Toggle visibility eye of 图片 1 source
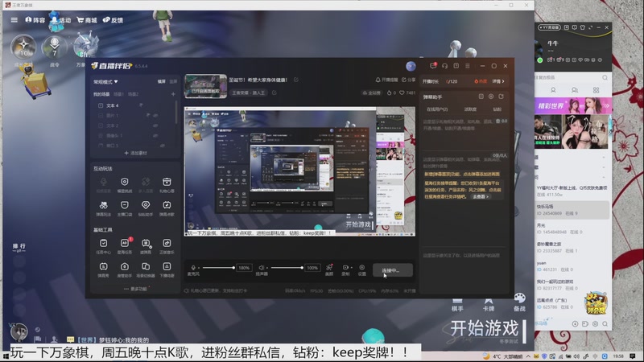The height and width of the screenshot is (362, 644). pos(156,115)
